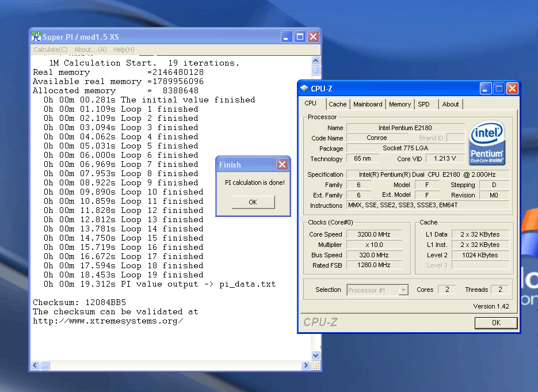Switch to the Memory tab
The image size is (538, 392).
pos(400,104)
